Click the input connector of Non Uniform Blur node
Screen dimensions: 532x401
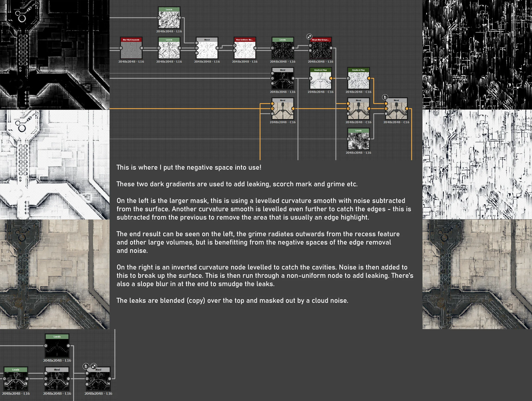pyautogui.click(x=235, y=46)
